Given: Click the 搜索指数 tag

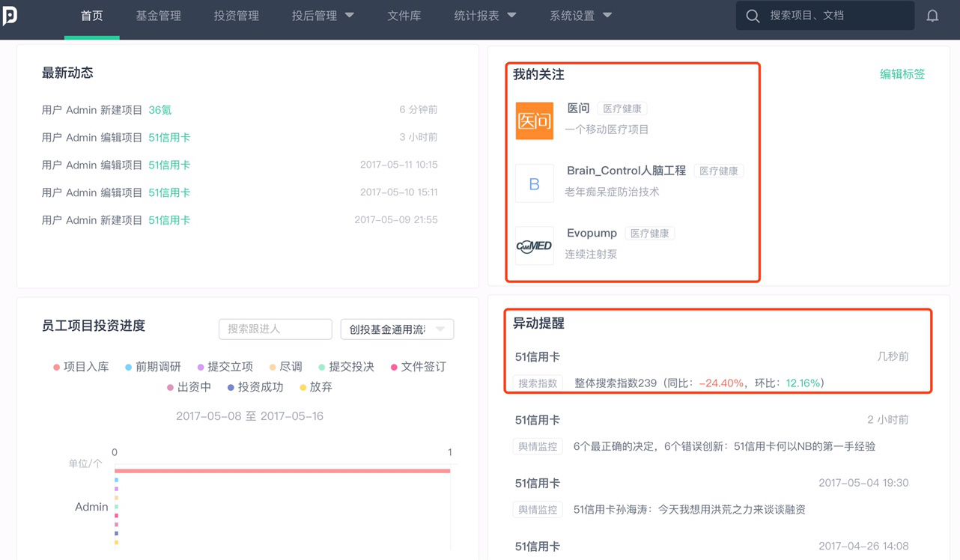Looking at the screenshot, I should click(538, 383).
